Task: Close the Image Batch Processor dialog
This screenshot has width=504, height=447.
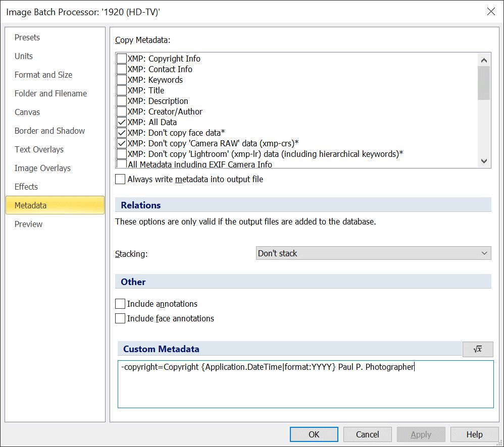Action: [x=491, y=12]
